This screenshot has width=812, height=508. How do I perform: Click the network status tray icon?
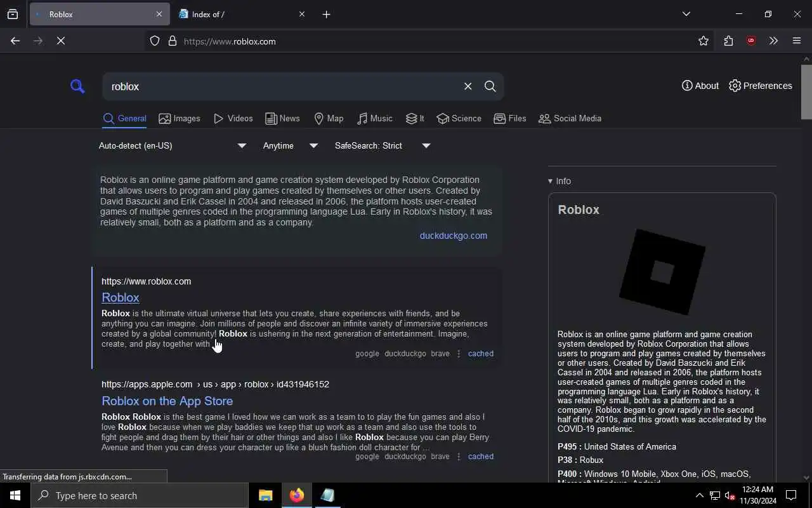coord(715,496)
